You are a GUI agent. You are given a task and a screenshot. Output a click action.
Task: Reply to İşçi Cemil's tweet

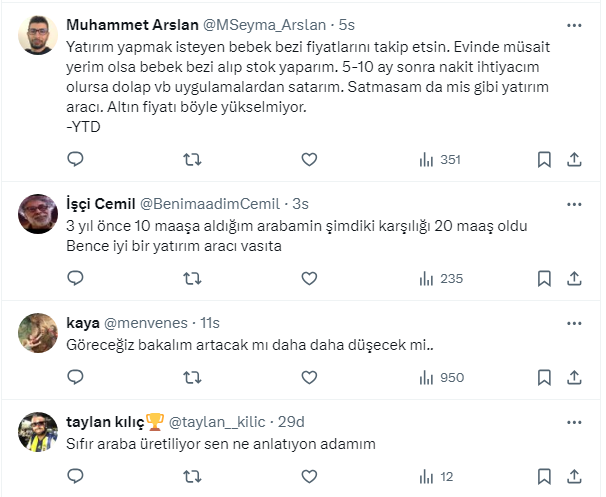click(x=75, y=279)
